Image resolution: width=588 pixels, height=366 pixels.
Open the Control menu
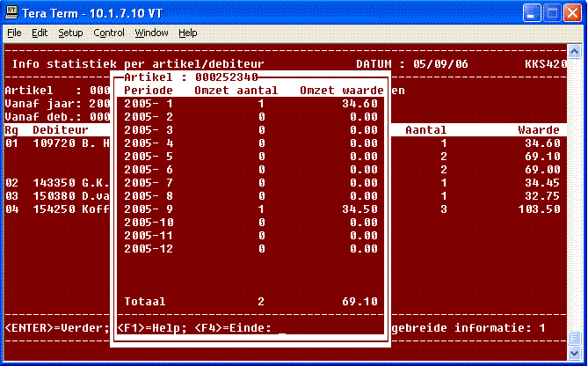[109, 33]
